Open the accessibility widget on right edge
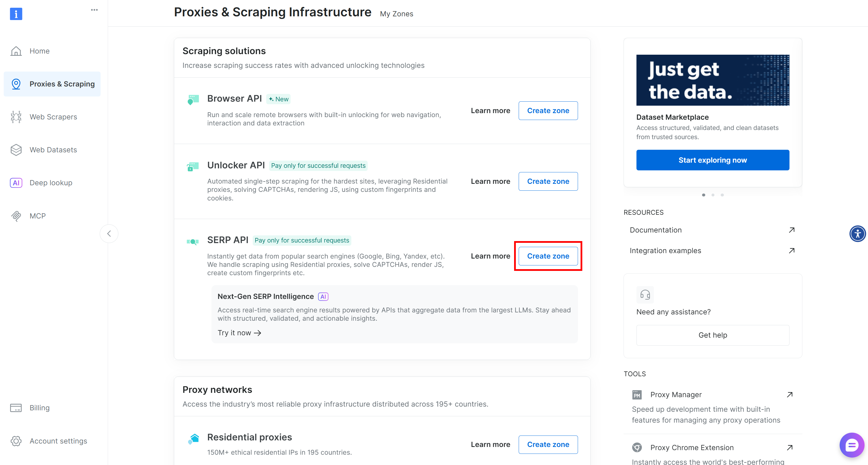 click(858, 233)
